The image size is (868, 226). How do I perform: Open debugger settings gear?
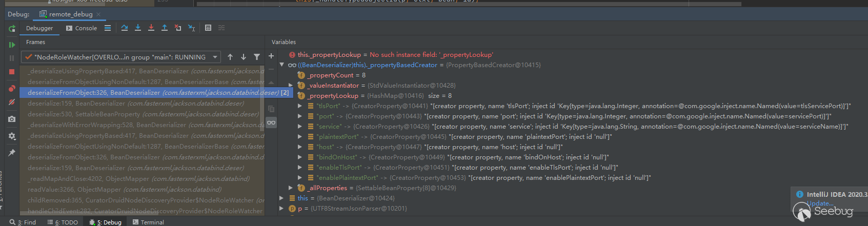tap(12, 136)
